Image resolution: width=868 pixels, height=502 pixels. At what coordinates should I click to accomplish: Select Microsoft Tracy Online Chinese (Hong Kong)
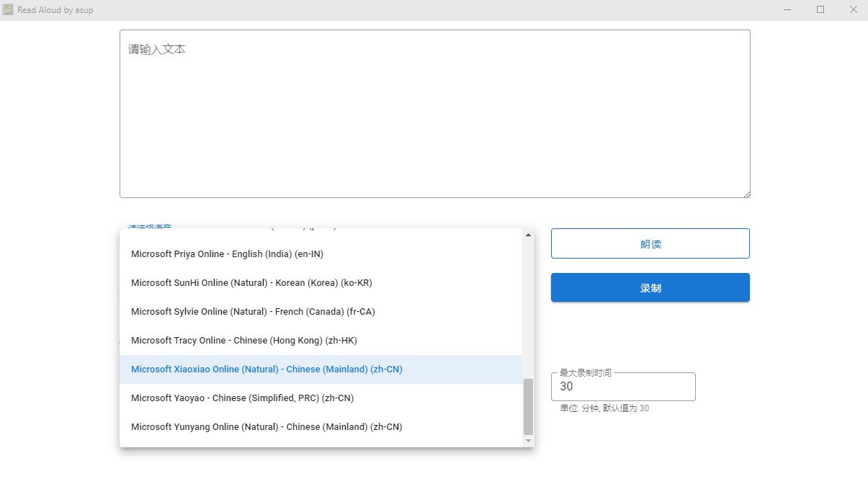click(x=321, y=341)
